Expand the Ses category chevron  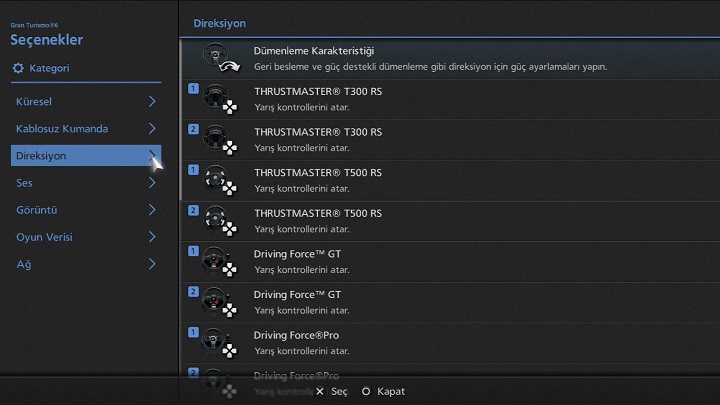(152, 183)
